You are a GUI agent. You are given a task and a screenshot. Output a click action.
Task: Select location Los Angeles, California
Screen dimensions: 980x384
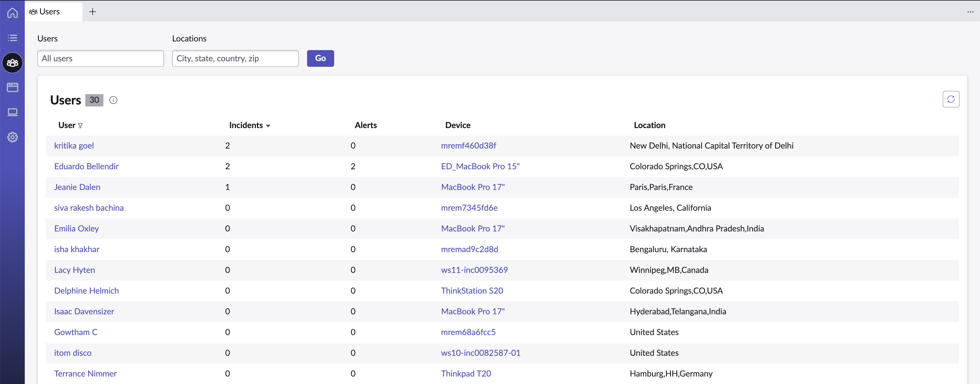click(x=670, y=208)
